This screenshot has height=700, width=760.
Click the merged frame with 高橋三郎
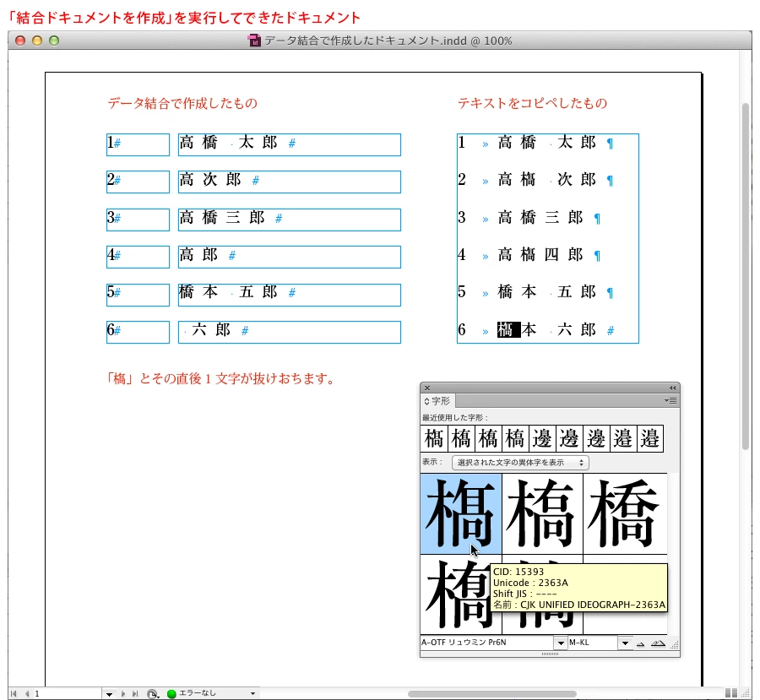pyautogui.click(x=290, y=220)
